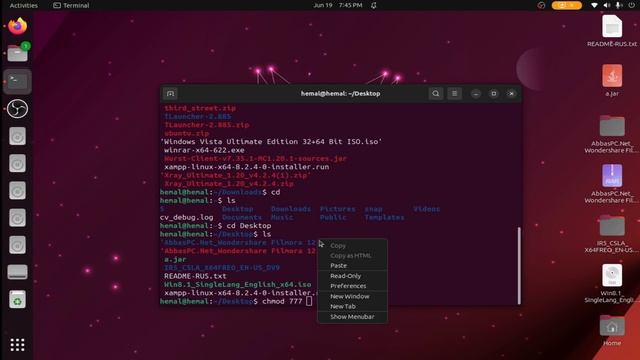640x360 pixels.
Task: Select a.jar desktop icon
Action: point(612,80)
